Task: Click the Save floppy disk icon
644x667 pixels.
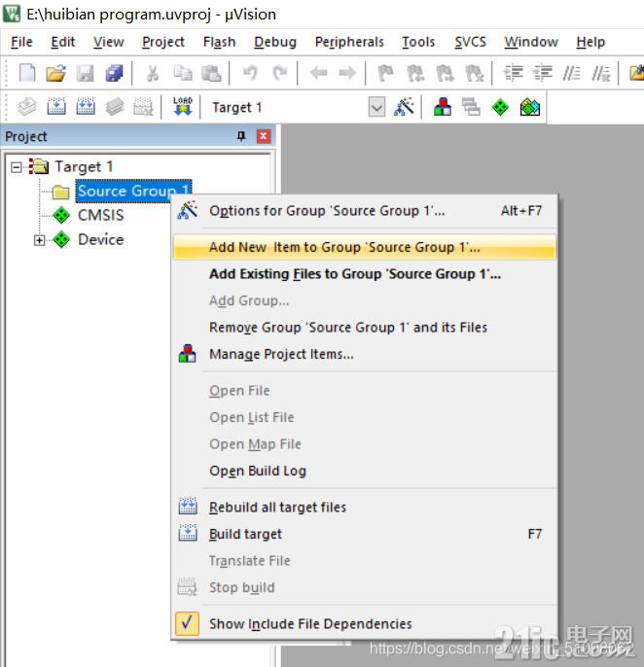Action: click(85, 73)
